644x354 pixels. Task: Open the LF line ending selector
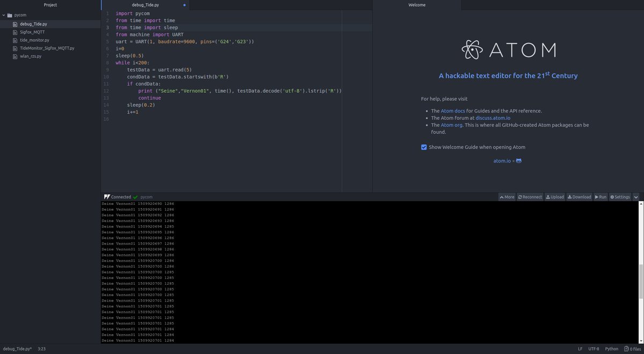(x=580, y=349)
